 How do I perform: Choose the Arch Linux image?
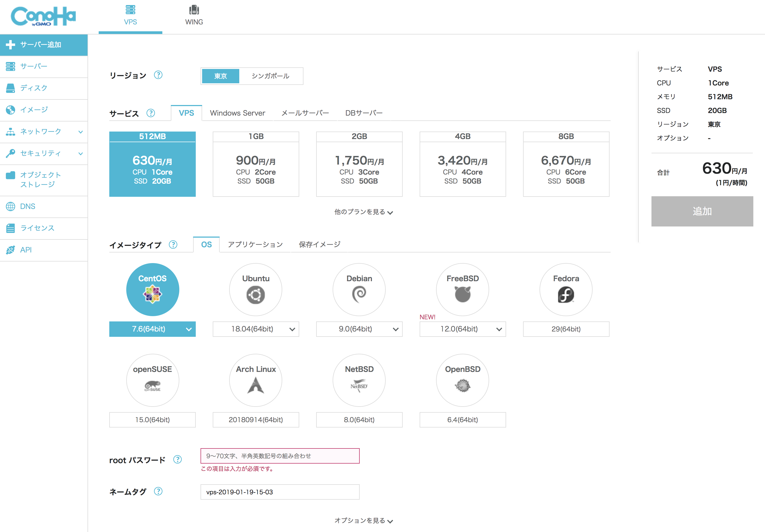pyautogui.click(x=256, y=380)
